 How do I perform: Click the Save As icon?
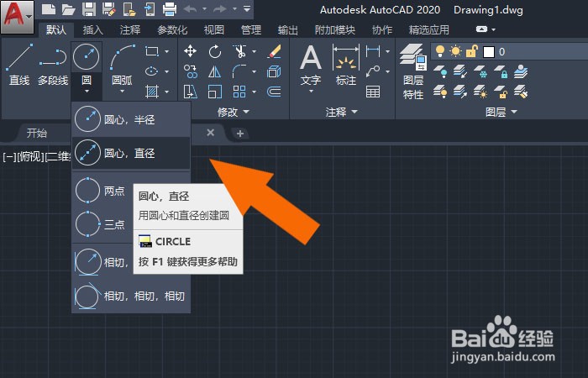(x=108, y=9)
